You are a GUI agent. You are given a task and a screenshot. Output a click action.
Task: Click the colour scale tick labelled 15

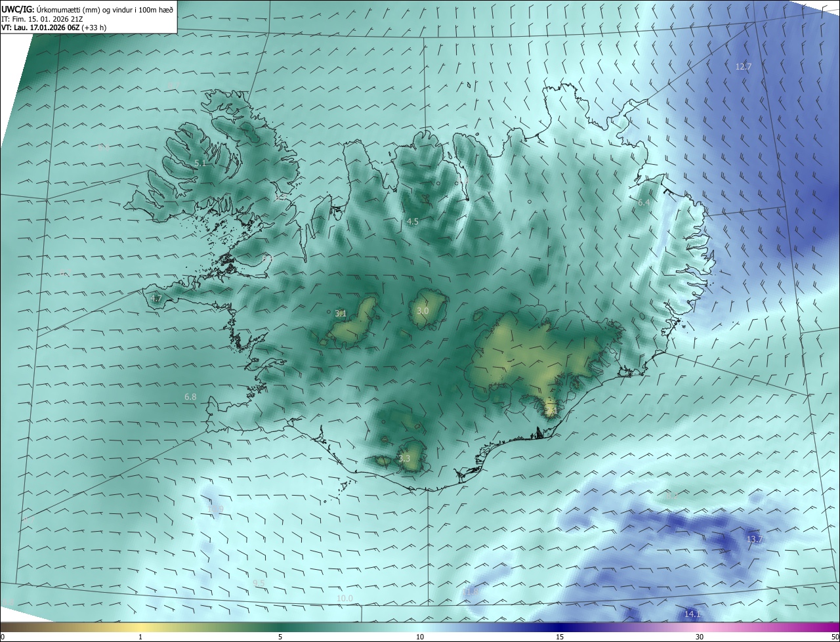coord(560,637)
